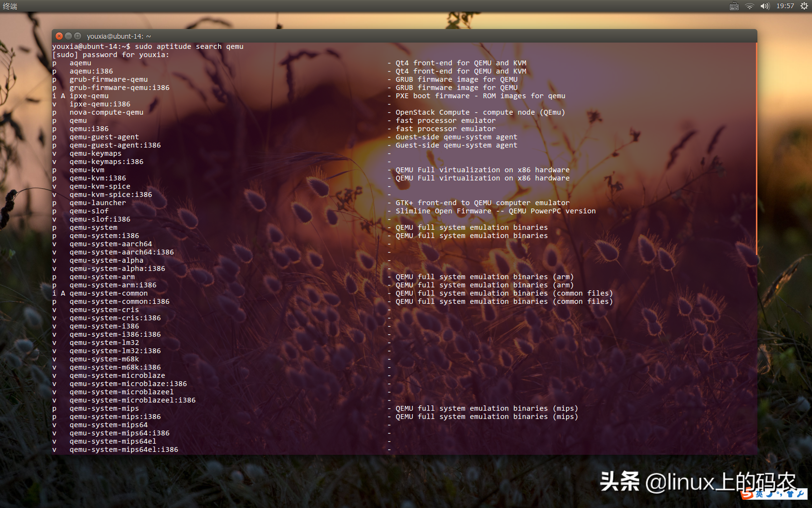The height and width of the screenshot is (508, 812).
Task: Open the Wi-Fi network indicator
Action: click(x=750, y=6)
